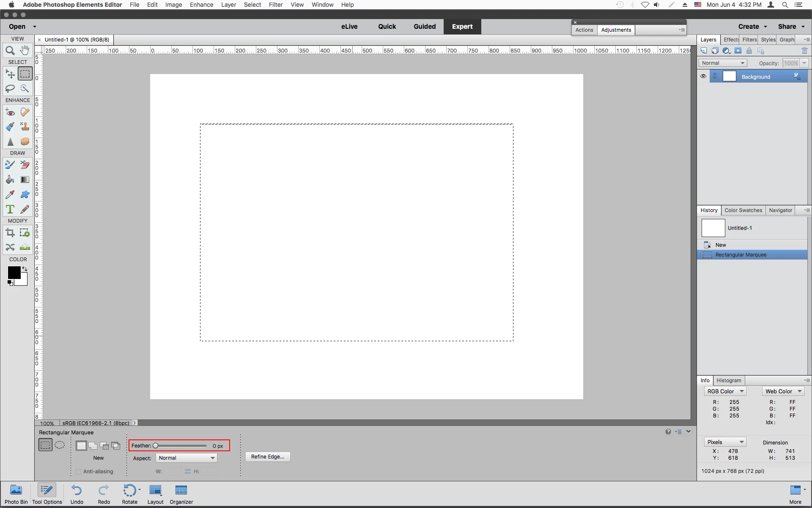Expand the Create dropdown menu
Viewport: 812px width, 508px height.
pos(752,26)
